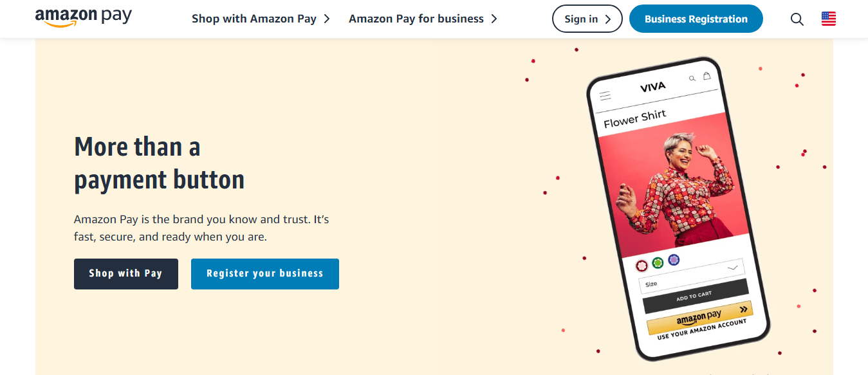Select the purple color swatch option
This screenshot has width=868, height=375.
pos(674,260)
